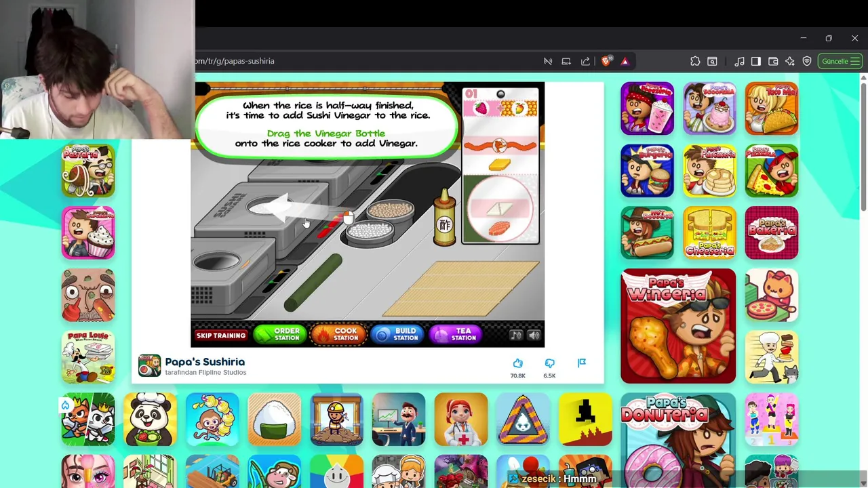Like the game with thumbs up
868x488 pixels.
click(518, 364)
